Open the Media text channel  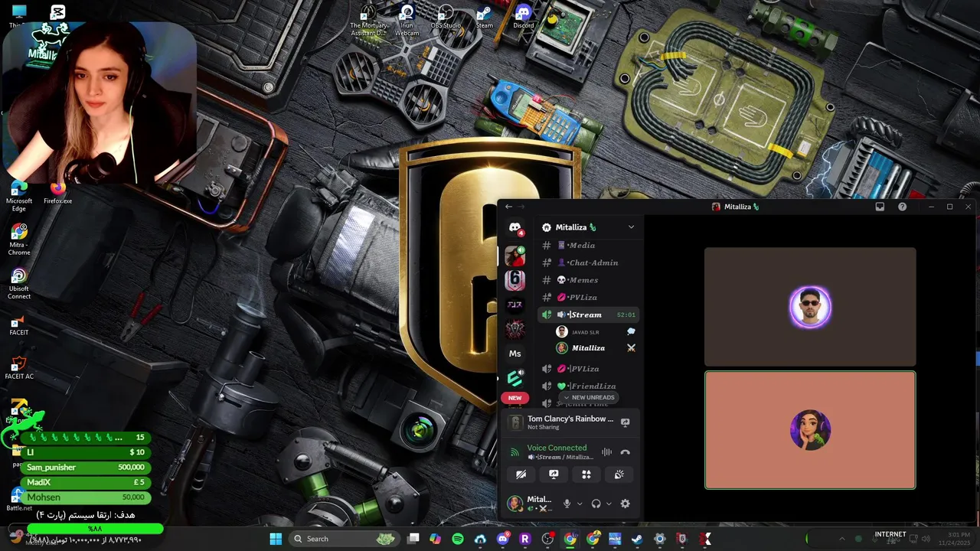pyautogui.click(x=590, y=246)
